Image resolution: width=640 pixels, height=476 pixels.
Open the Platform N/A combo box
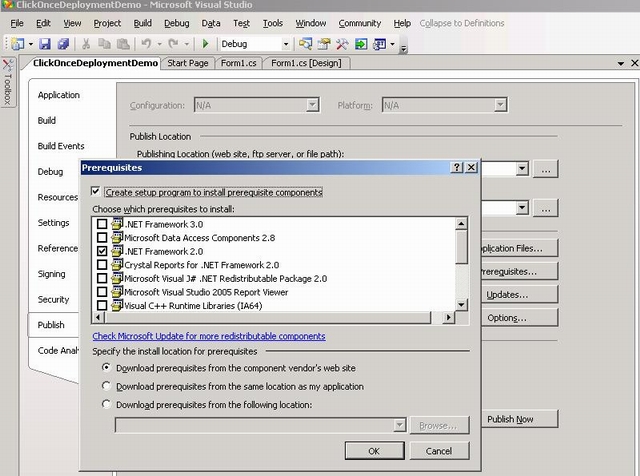[x=444, y=105]
